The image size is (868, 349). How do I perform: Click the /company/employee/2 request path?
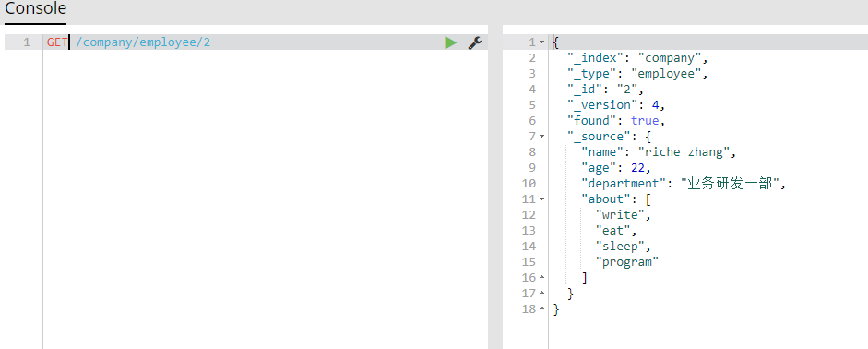pos(143,42)
